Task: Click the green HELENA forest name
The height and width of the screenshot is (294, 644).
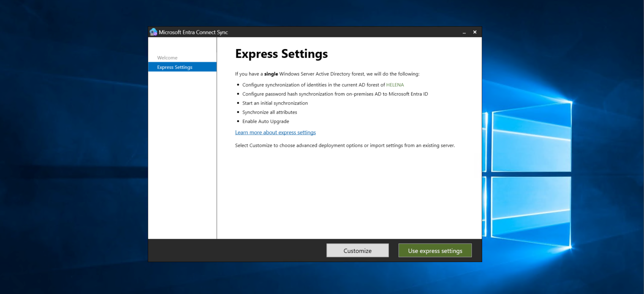Action: [x=395, y=85]
